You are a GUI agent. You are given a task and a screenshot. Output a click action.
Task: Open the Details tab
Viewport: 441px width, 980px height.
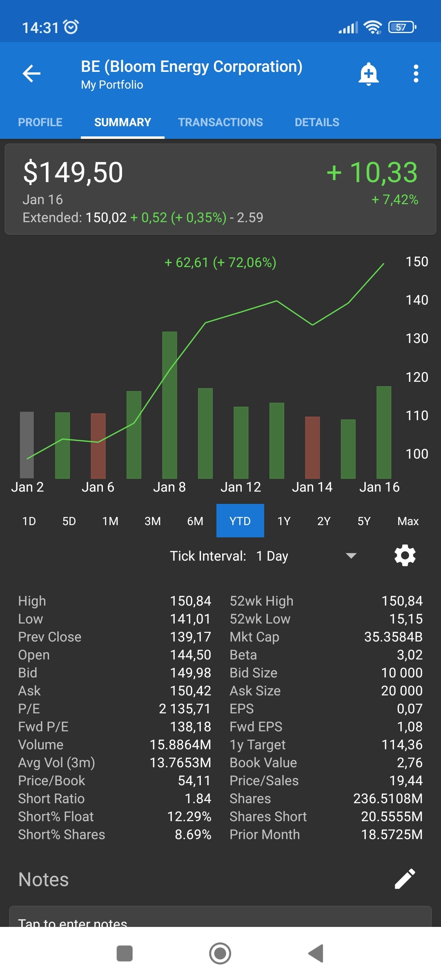tap(317, 122)
